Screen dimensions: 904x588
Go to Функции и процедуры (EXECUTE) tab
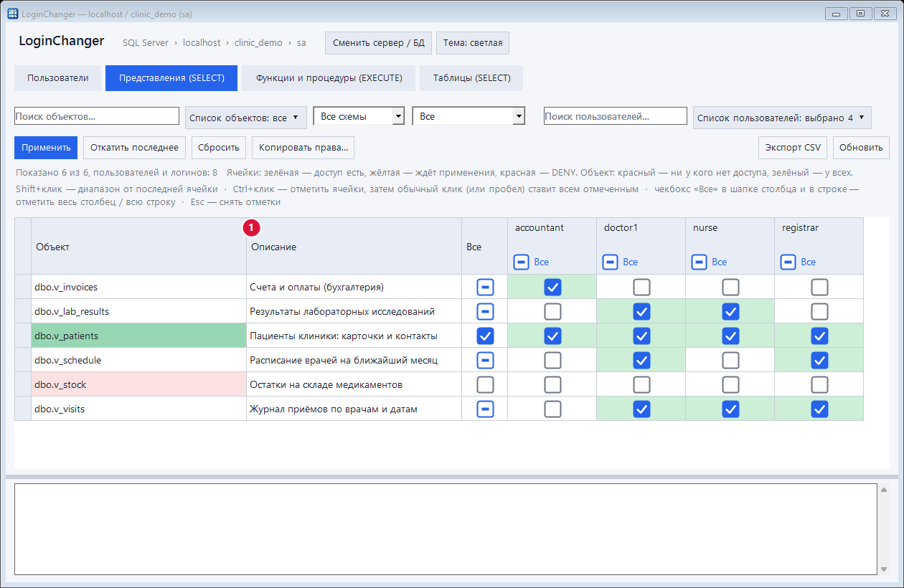tap(329, 78)
